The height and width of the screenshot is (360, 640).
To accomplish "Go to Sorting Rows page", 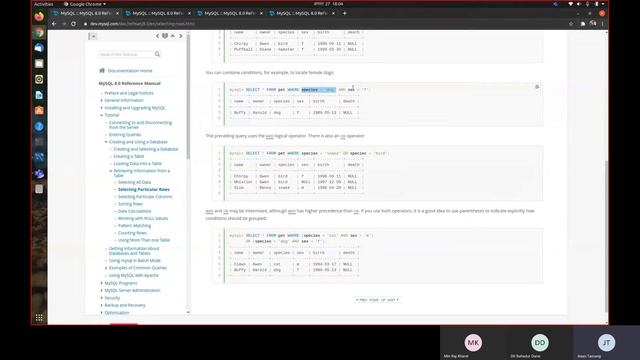I will pyautogui.click(x=130, y=204).
